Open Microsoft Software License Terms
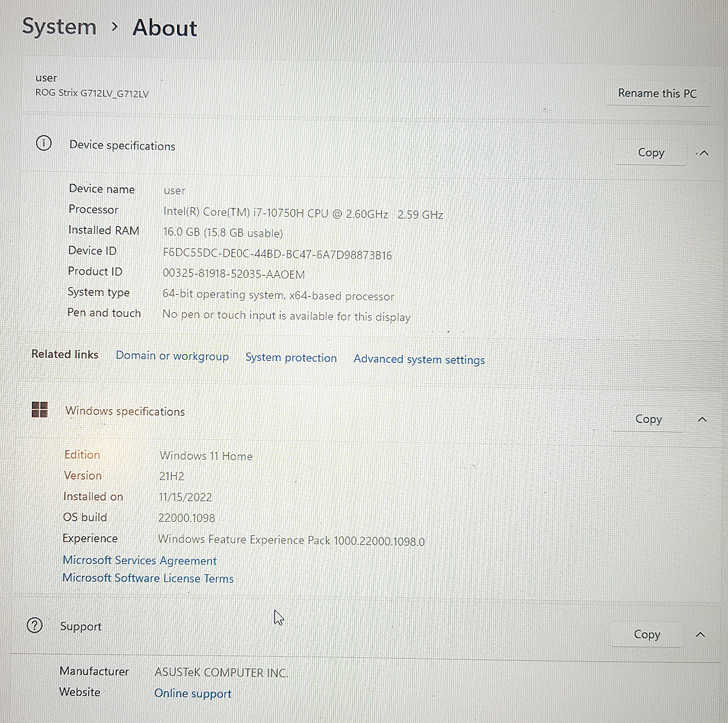 click(148, 578)
